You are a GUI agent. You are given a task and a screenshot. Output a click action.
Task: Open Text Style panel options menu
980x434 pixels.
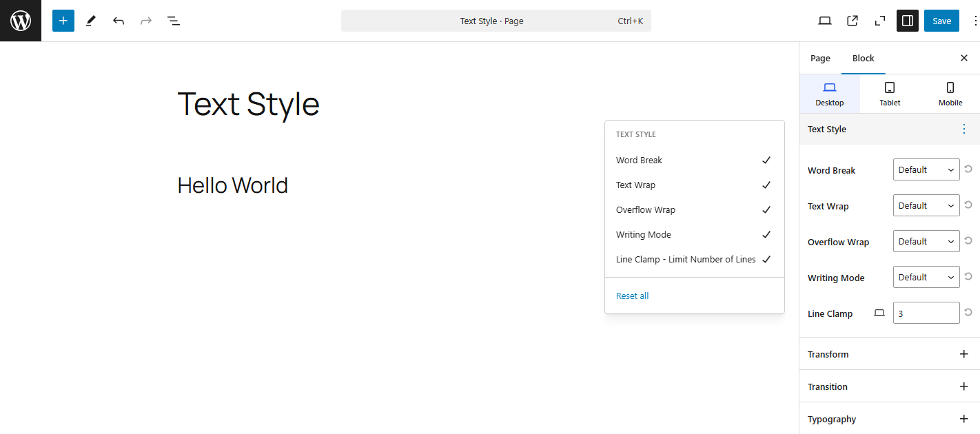point(964,129)
